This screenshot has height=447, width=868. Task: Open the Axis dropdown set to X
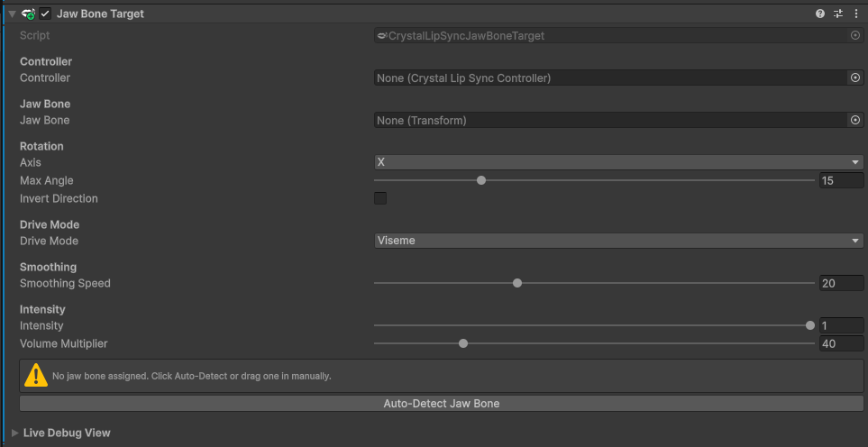[x=618, y=162]
